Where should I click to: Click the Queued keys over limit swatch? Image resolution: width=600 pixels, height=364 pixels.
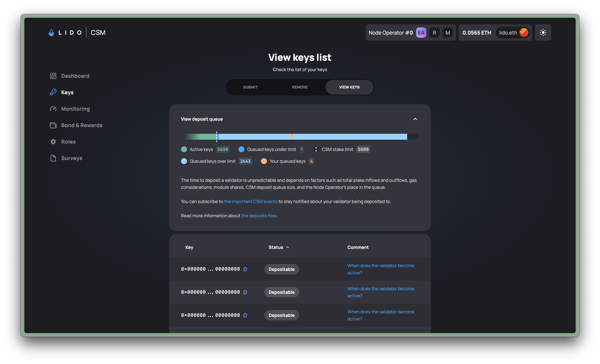pos(184,161)
